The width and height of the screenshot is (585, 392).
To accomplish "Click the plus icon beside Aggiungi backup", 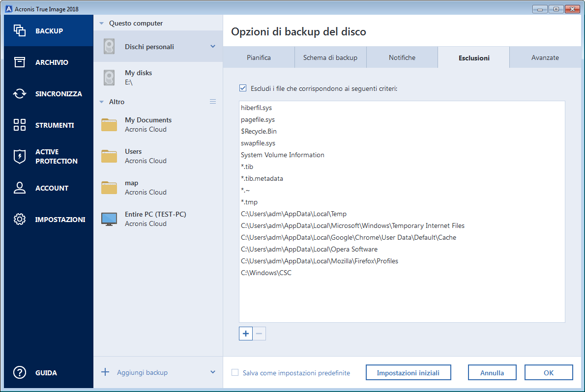I will (105, 372).
